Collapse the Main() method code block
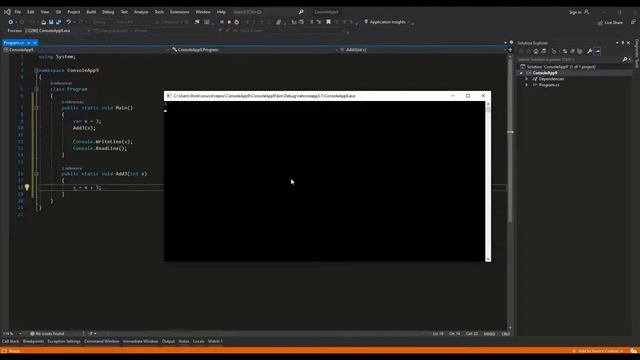 click(36, 108)
